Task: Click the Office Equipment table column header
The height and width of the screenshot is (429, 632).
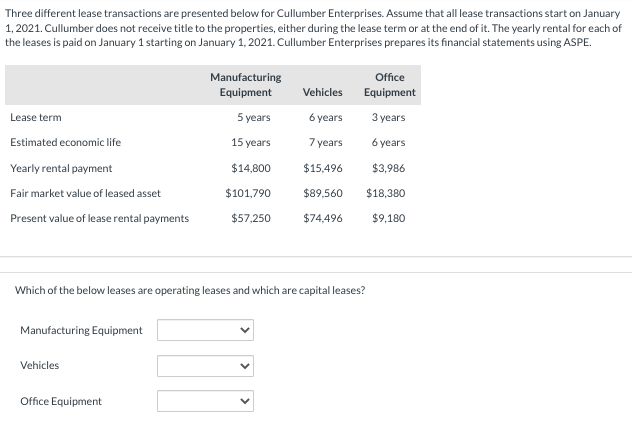Action: 389,85
